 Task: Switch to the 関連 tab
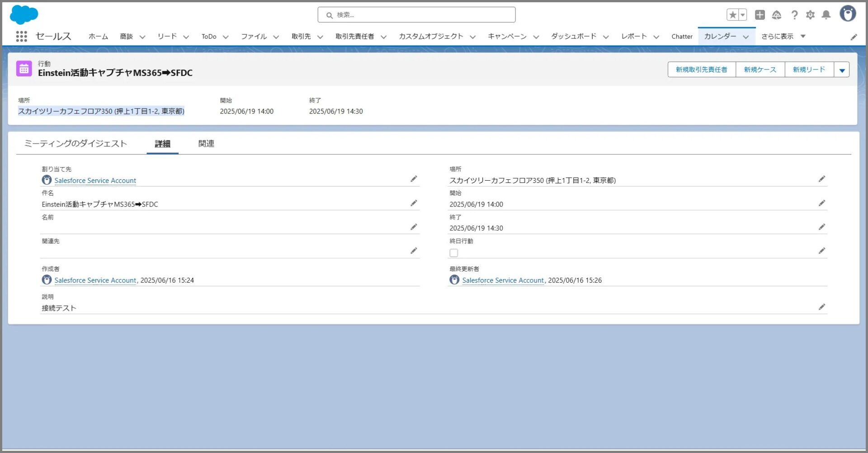click(206, 143)
